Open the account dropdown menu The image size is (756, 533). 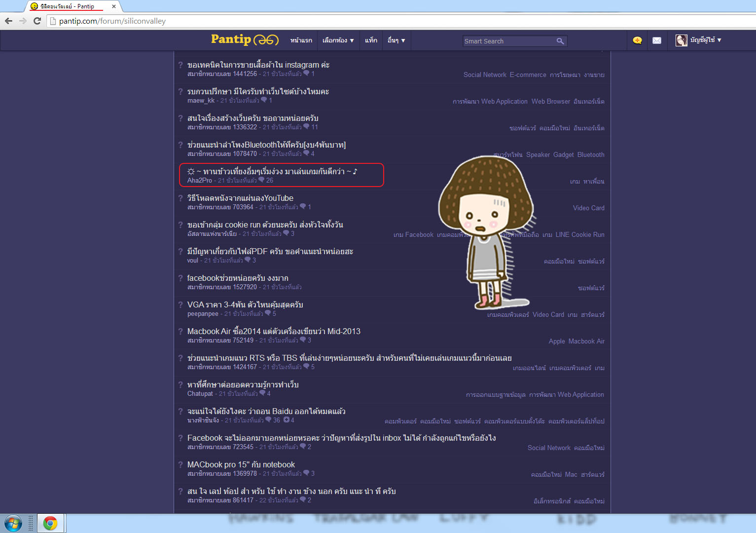click(706, 40)
